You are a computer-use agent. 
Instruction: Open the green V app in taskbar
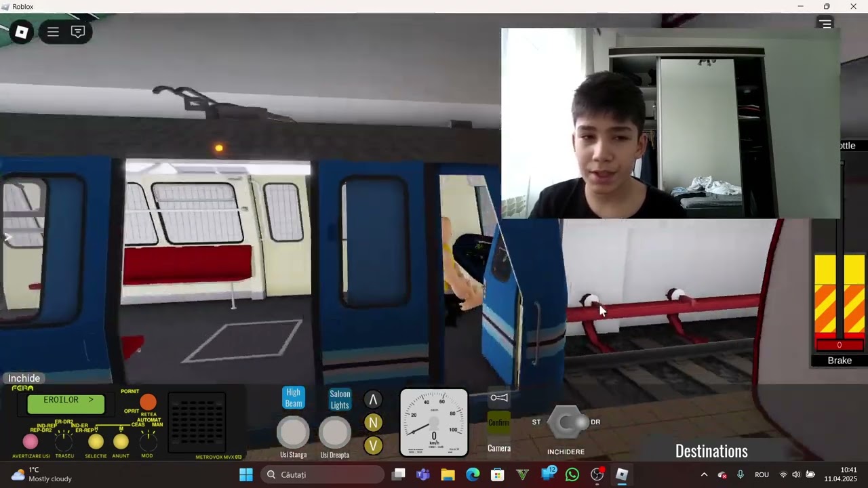click(522, 474)
